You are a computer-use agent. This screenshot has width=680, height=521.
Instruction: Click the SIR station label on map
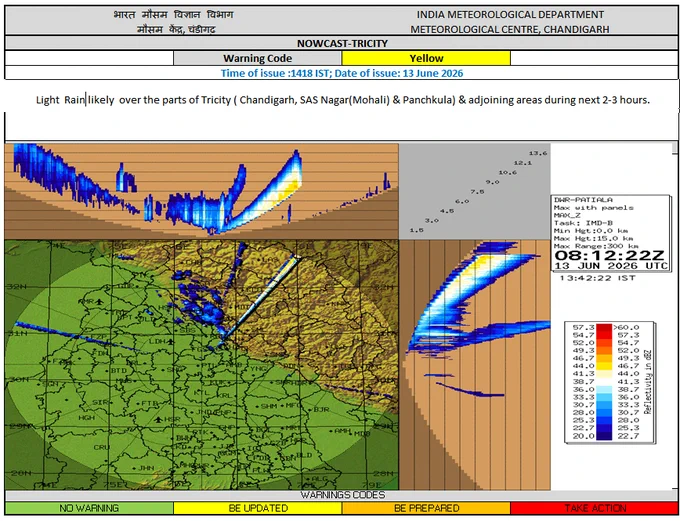100,402
